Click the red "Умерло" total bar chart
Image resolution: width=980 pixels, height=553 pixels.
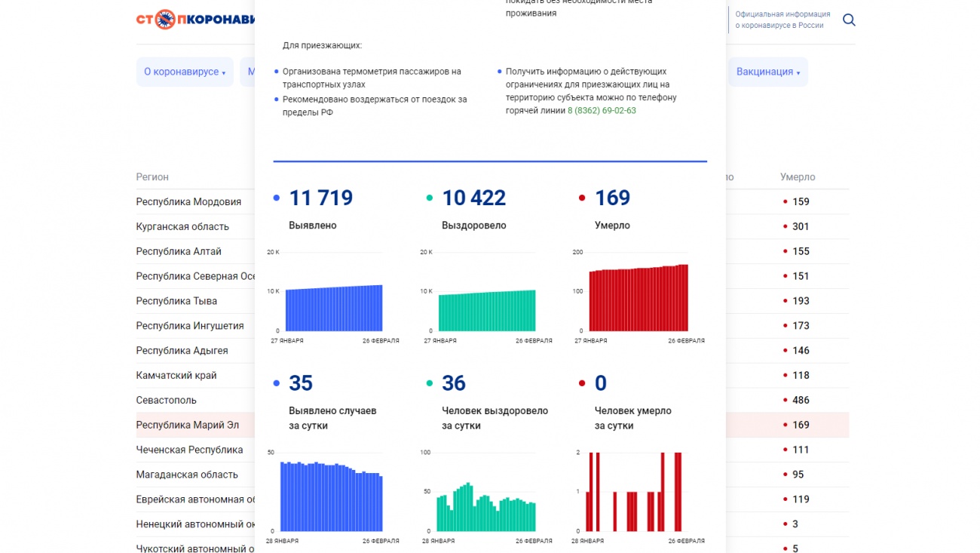(639, 298)
